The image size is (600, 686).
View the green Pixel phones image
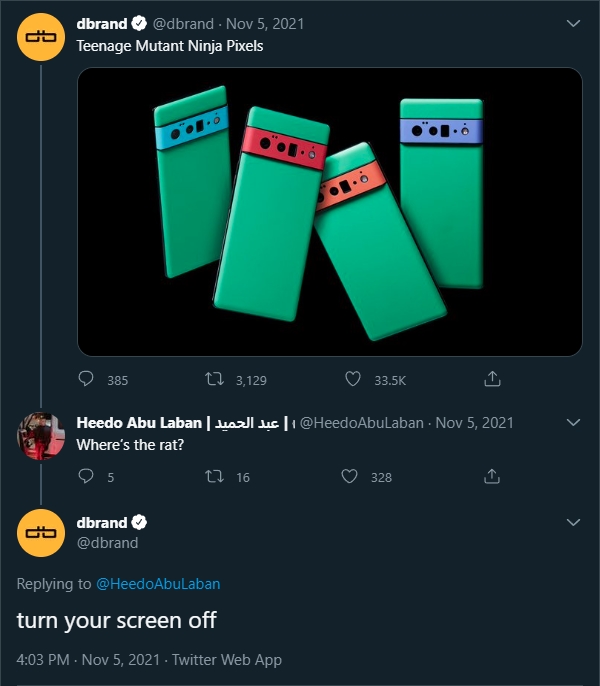330,212
